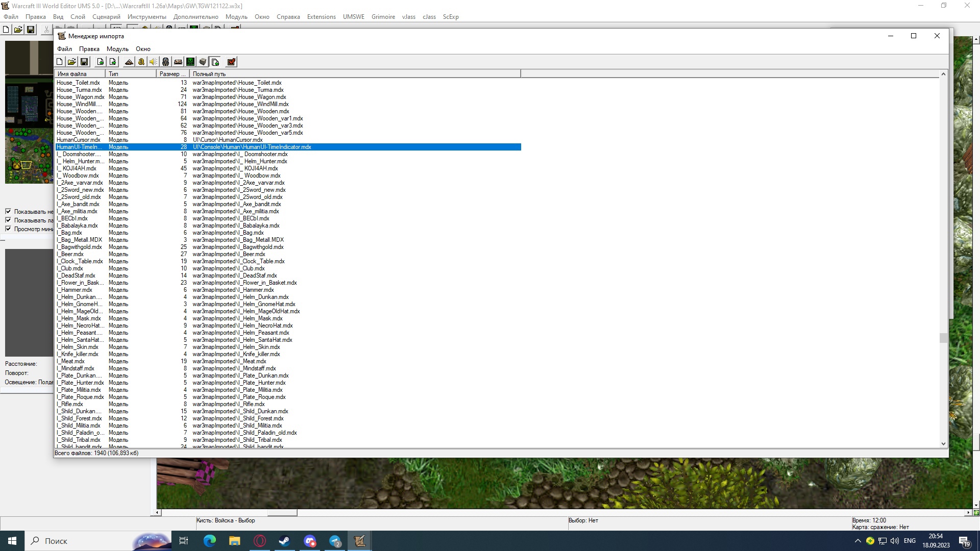Sort by 'Полный путь' column header
980x551 pixels.
[x=355, y=74]
